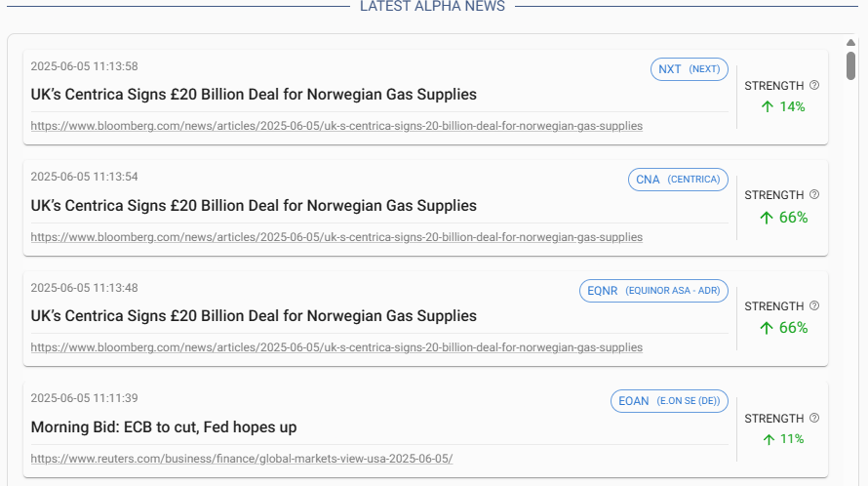Click timestamp 2025-06-05 11:11:39
The width and height of the screenshot is (868, 486).
[84, 398]
